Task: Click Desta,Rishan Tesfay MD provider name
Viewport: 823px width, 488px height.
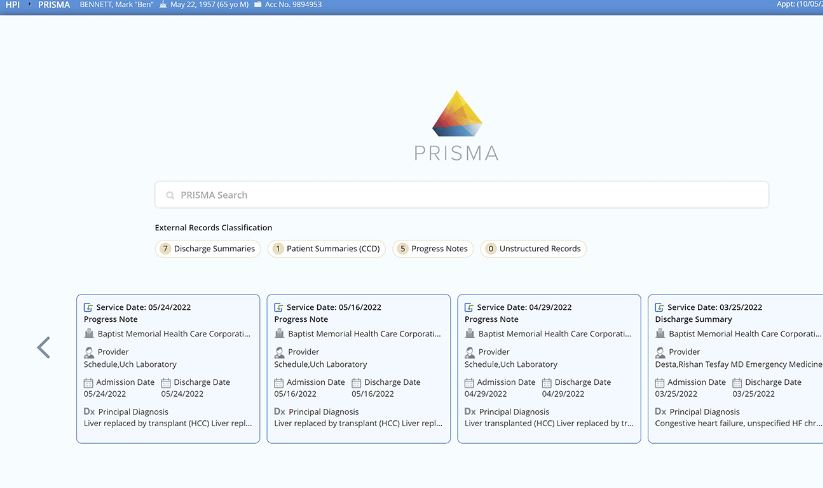Action: [738, 364]
